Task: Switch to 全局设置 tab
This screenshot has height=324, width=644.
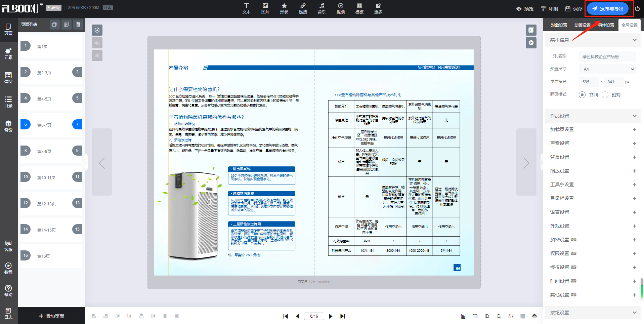Action: (x=630, y=25)
